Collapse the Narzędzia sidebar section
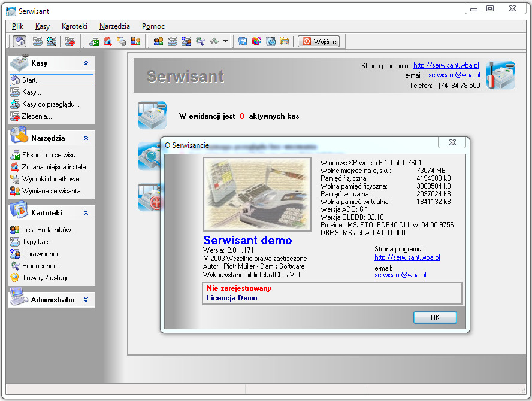The image size is (532, 401). [86, 138]
